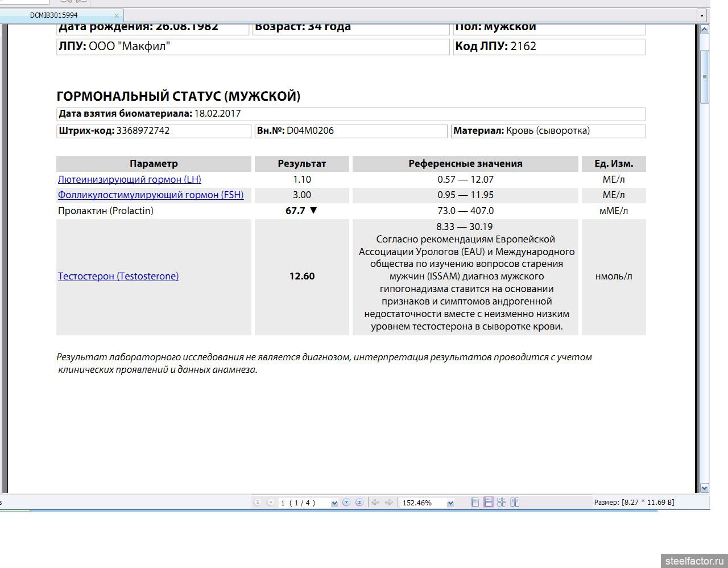728x568 pixels.
Task: Click the vertical scrollbar thumb
Action: pos(705,77)
